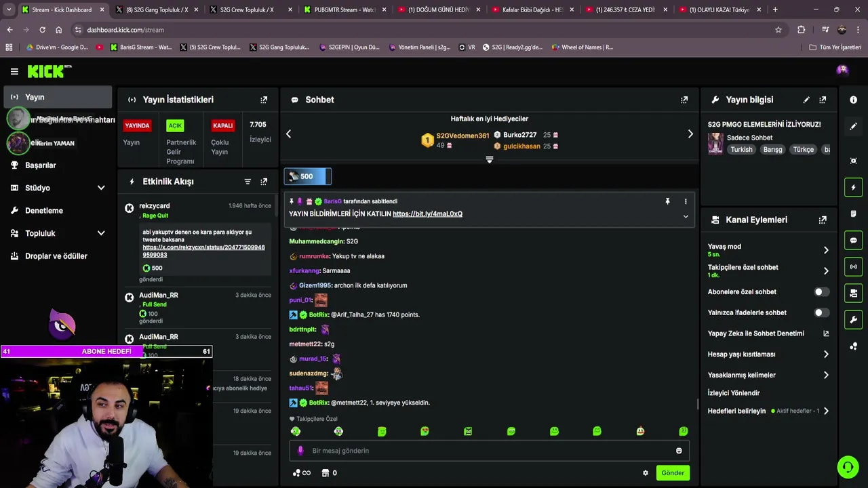Open the Wheel of Names bookmark
The width and height of the screenshot is (868, 488).
point(582,47)
